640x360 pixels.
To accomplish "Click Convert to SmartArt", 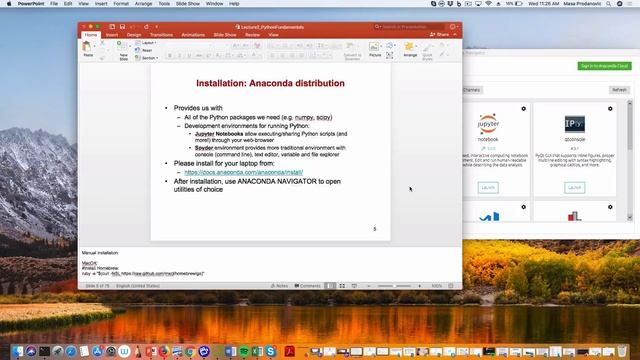I will pos(352,51).
